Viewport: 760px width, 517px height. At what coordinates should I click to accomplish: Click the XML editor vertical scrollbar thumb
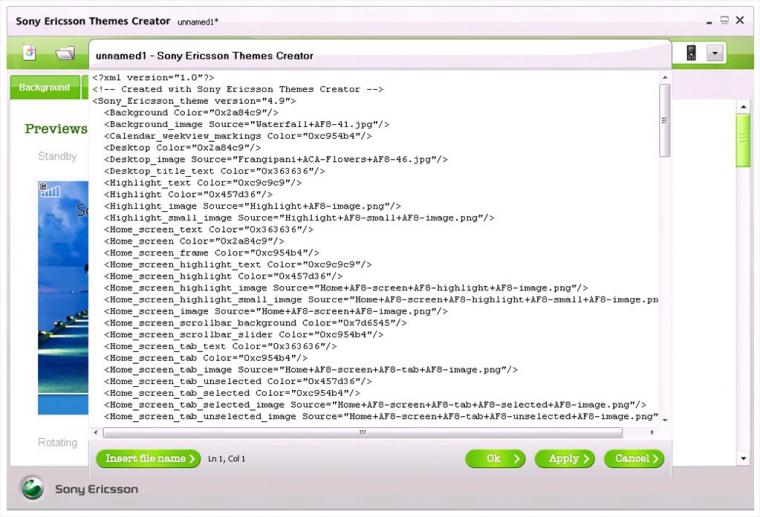click(665, 120)
